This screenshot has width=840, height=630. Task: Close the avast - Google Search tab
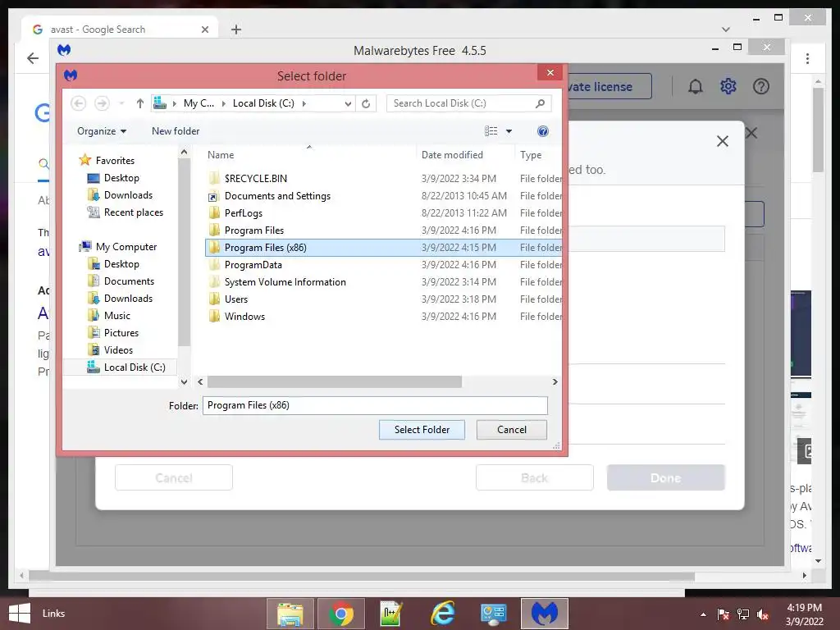point(204,30)
